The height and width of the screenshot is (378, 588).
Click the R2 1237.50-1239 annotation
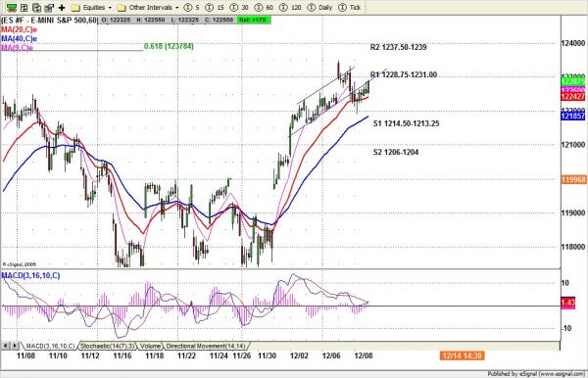[x=398, y=47]
